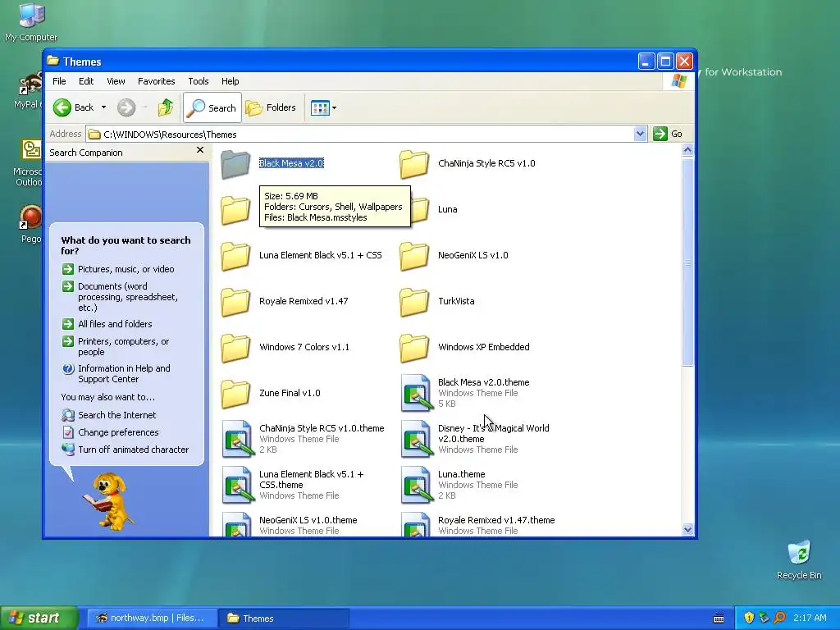This screenshot has width=840, height=630.
Task: Select the Black Mesa v2.0.theme file
Action: coord(465,393)
